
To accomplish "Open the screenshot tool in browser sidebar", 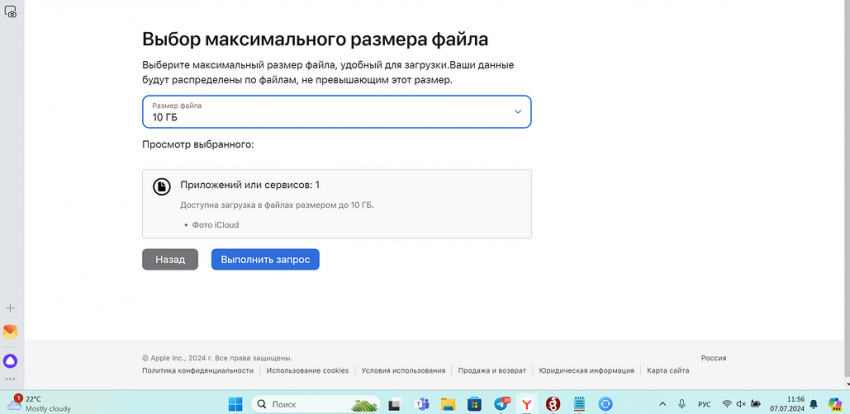I will point(11,11).
